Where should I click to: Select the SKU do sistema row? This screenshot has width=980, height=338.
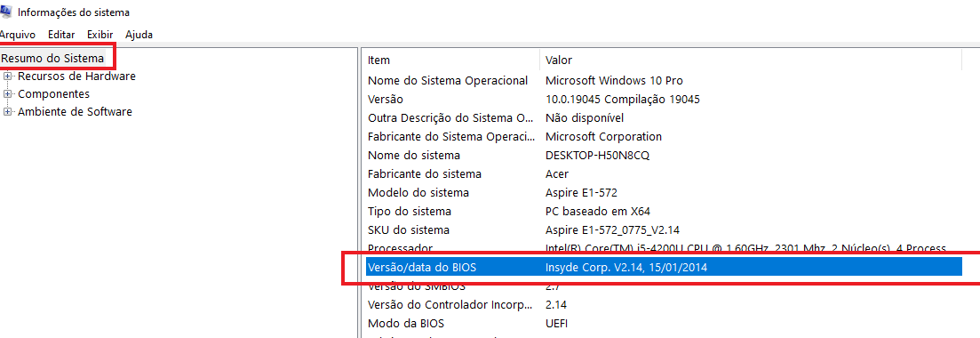point(662,229)
